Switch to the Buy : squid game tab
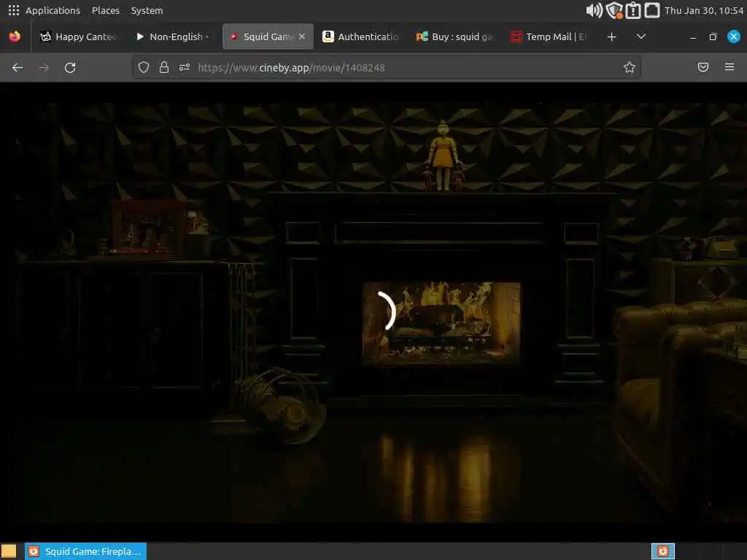Image resolution: width=747 pixels, height=560 pixels. 454,36
